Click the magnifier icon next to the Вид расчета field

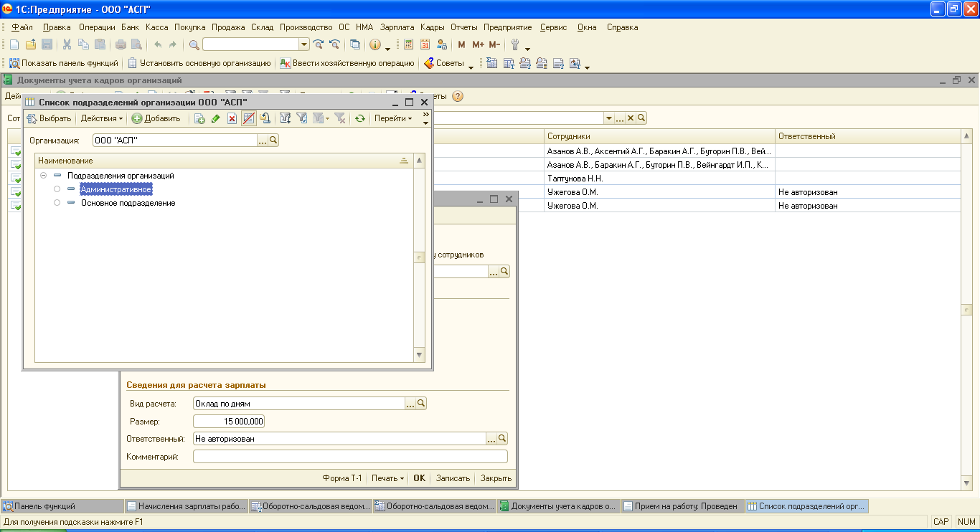click(x=422, y=404)
